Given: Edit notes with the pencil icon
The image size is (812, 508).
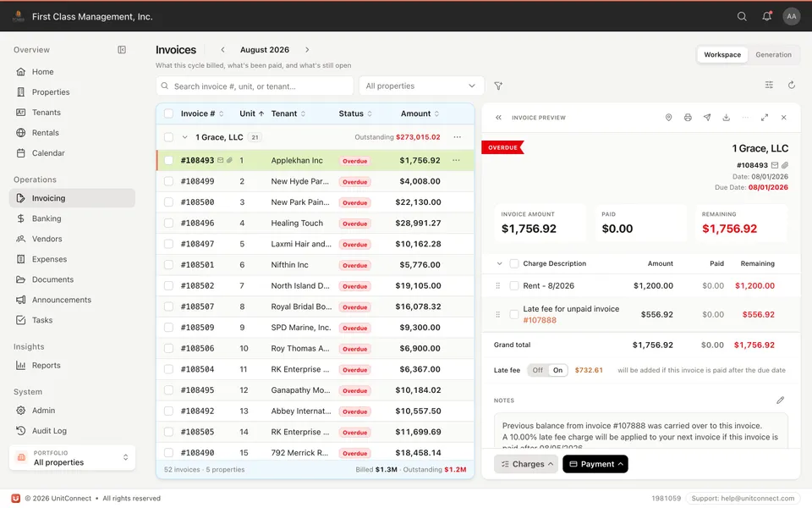Looking at the screenshot, I should 780,400.
